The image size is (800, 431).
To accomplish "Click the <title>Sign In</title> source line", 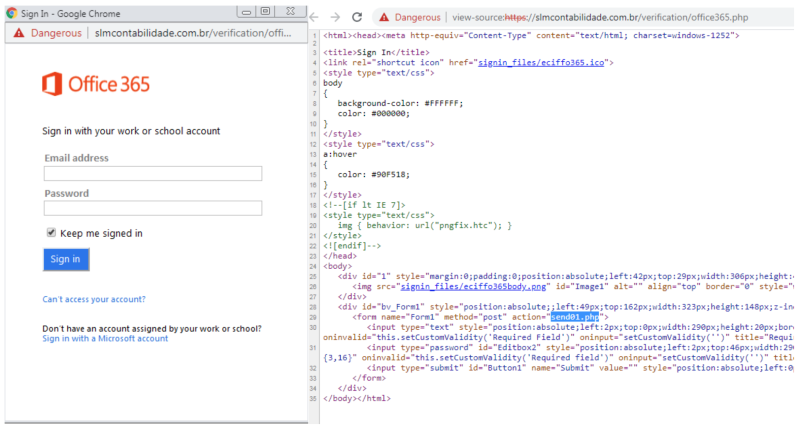I will (x=376, y=52).
